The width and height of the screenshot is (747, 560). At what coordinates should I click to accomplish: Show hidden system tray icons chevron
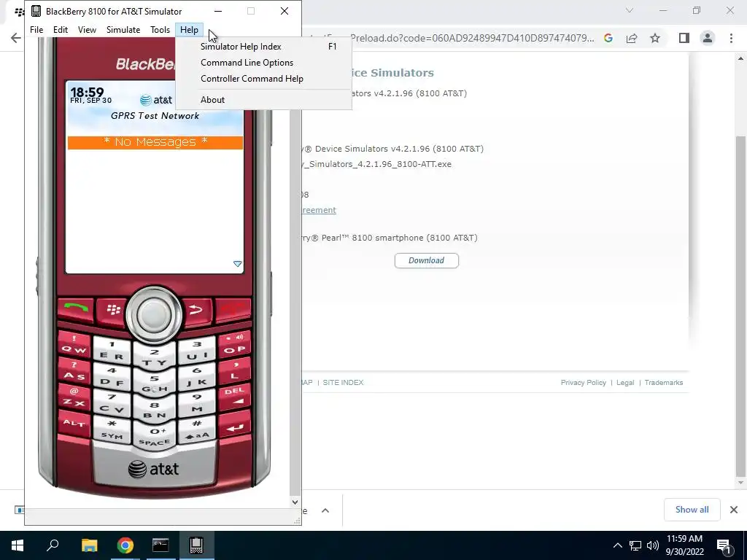point(617,545)
